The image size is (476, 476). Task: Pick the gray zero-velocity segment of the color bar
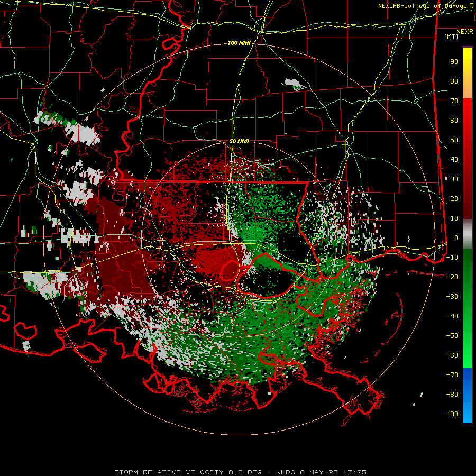[467, 234]
